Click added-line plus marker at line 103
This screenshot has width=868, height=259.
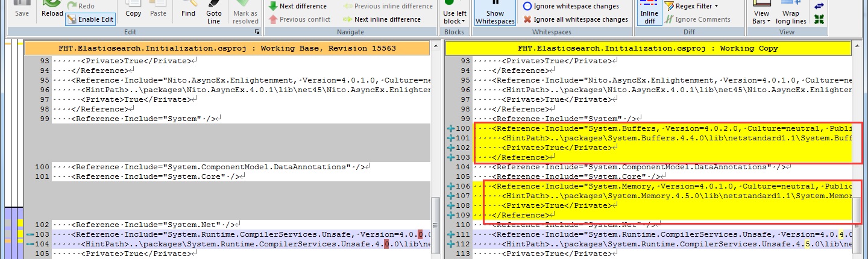point(450,157)
